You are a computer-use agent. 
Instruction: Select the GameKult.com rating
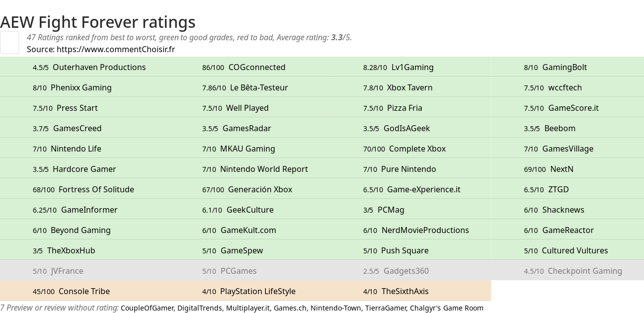[239, 230]
